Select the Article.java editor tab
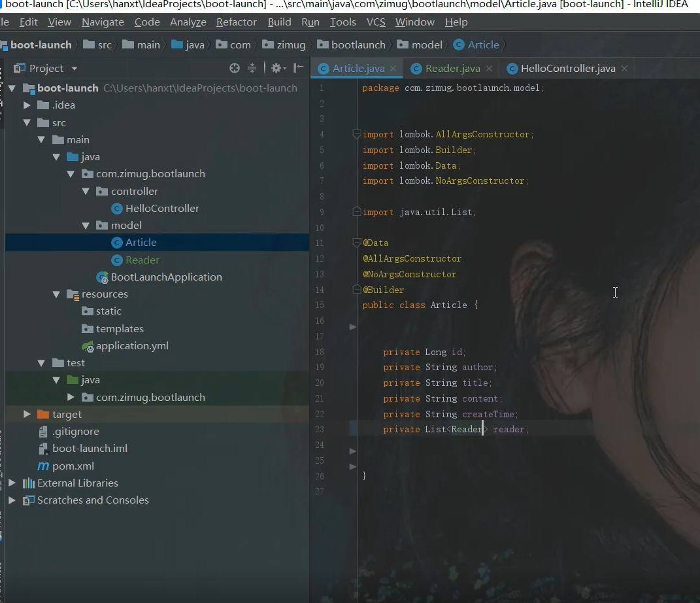The image size is (700, 603). point(358,68)
